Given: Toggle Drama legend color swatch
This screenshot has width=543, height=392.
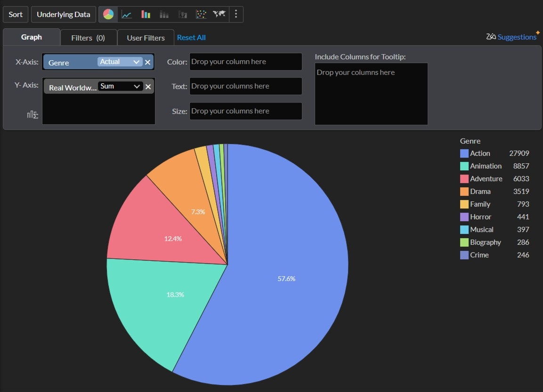Looking at the screenshot, I should tap(464, 192).
